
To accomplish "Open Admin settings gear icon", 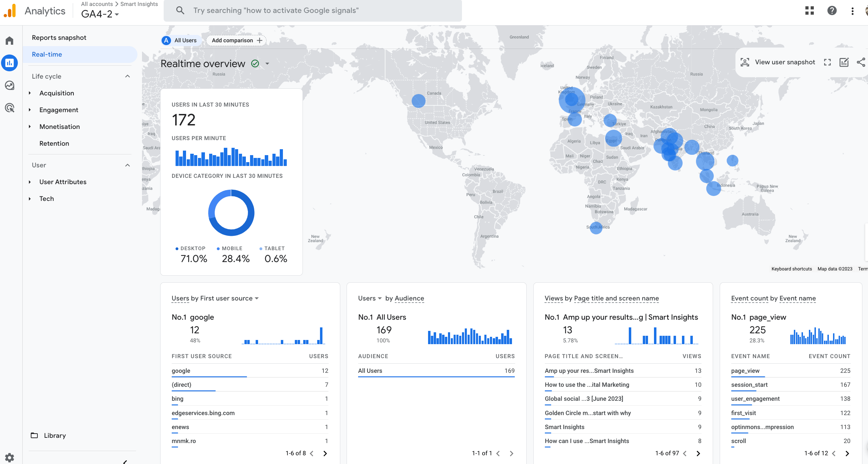I will [x=9, y=457].
